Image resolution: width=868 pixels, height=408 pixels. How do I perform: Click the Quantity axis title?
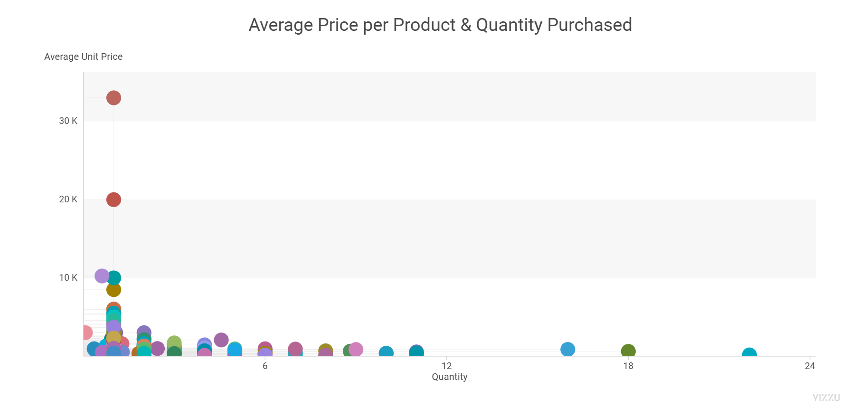click(450, 377)
